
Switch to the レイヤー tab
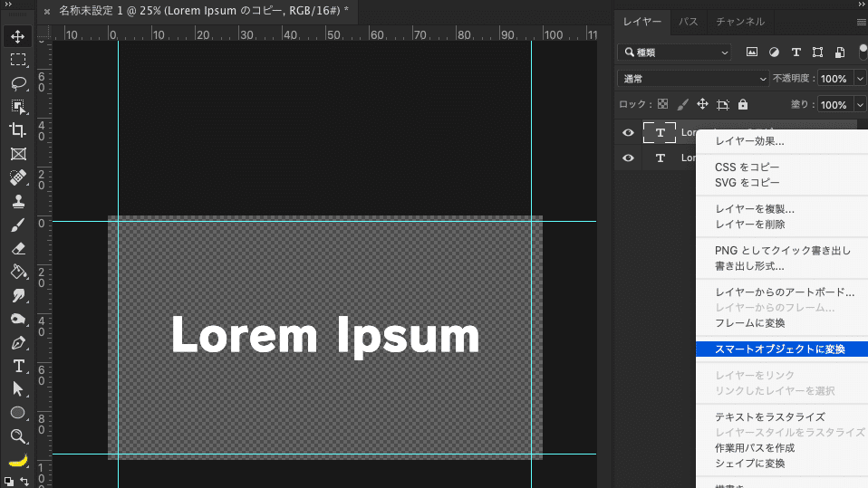pos(642,22)
